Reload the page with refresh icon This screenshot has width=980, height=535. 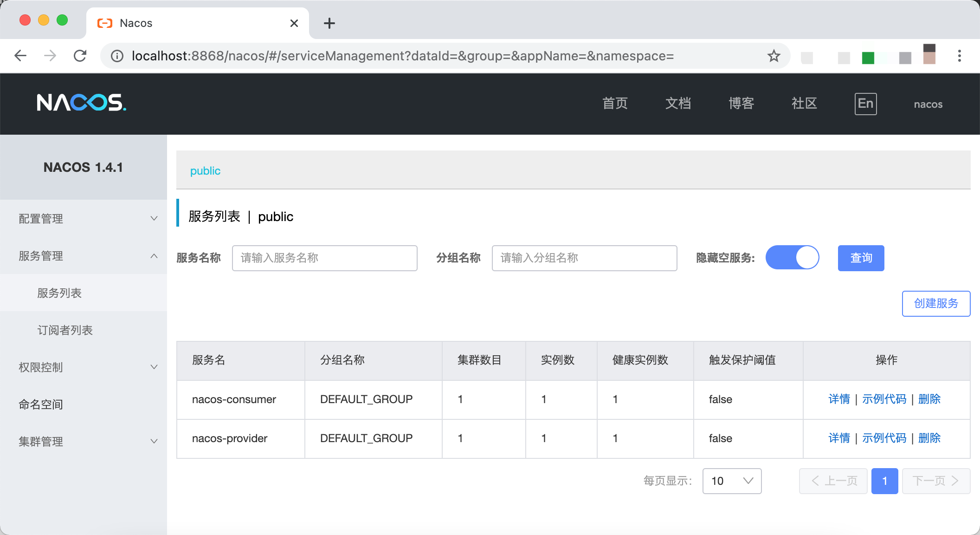(x=80, y=56)
